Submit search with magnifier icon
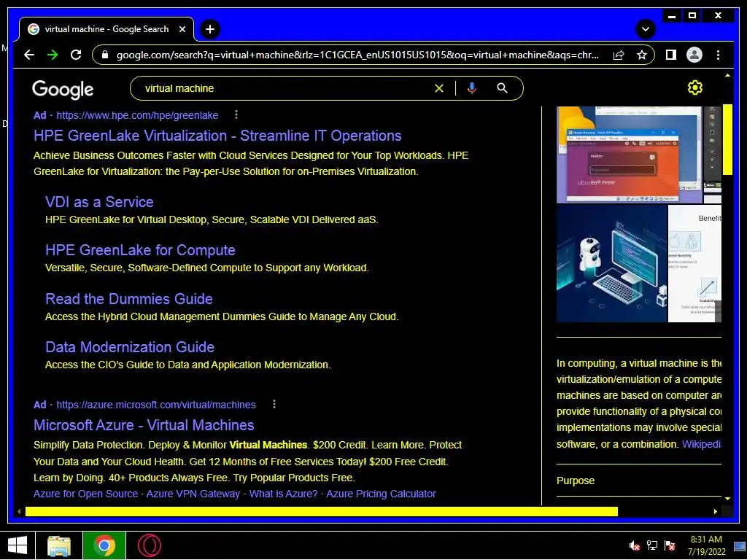The image size is (747, 560). click(x=502, y=88)
